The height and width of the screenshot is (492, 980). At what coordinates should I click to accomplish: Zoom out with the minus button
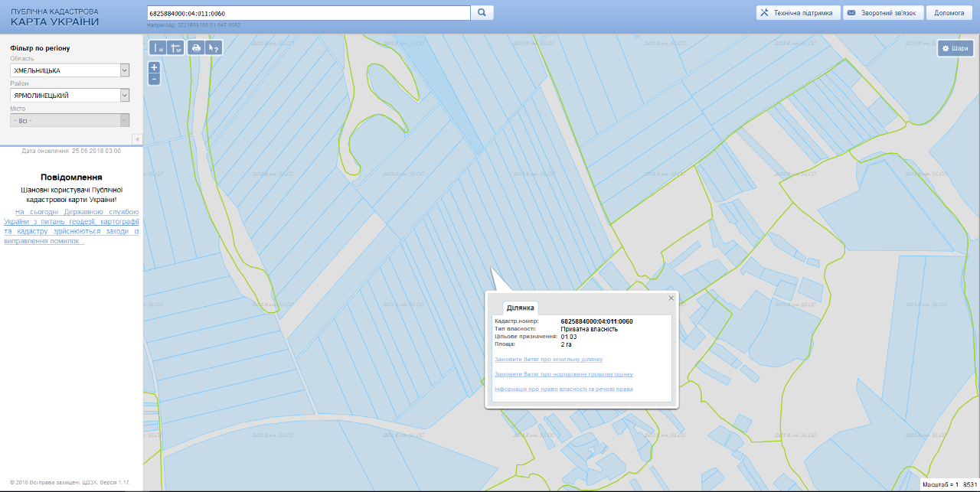point(154,79)
